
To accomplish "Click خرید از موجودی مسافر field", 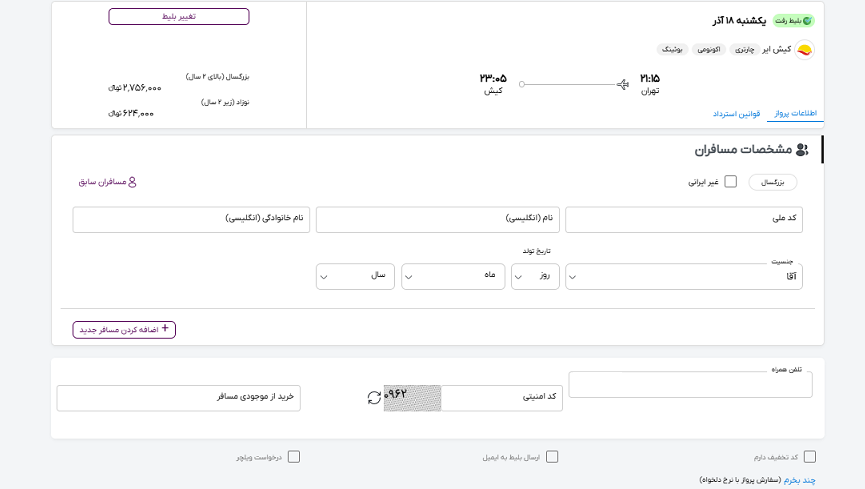I will pos(179,398).
